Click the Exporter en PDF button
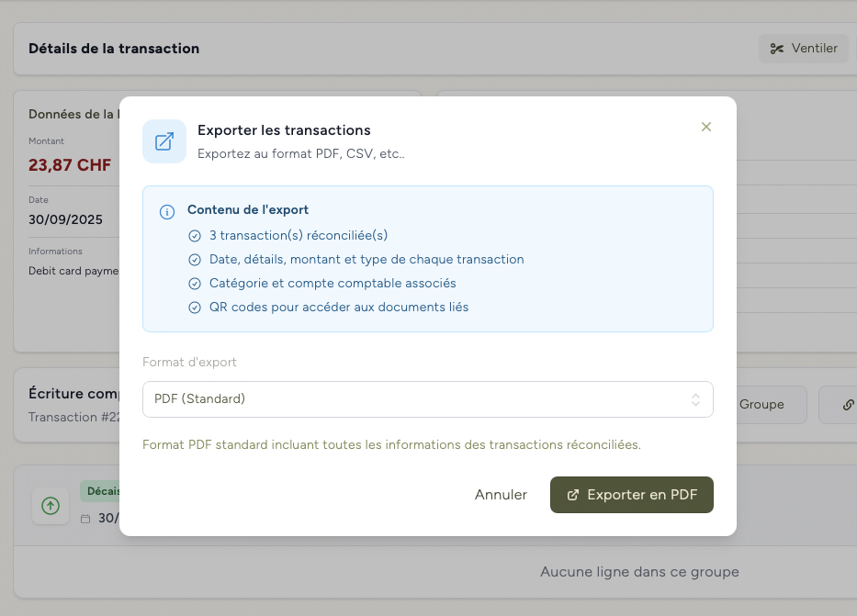The image size is (857, 616). (632, 494)
